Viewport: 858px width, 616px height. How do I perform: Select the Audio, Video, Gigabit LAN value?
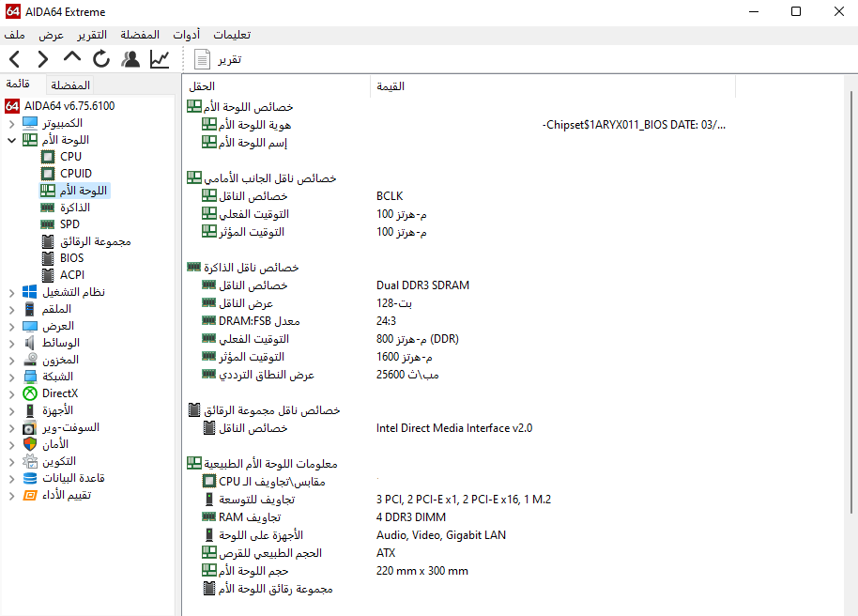[441, 535]
